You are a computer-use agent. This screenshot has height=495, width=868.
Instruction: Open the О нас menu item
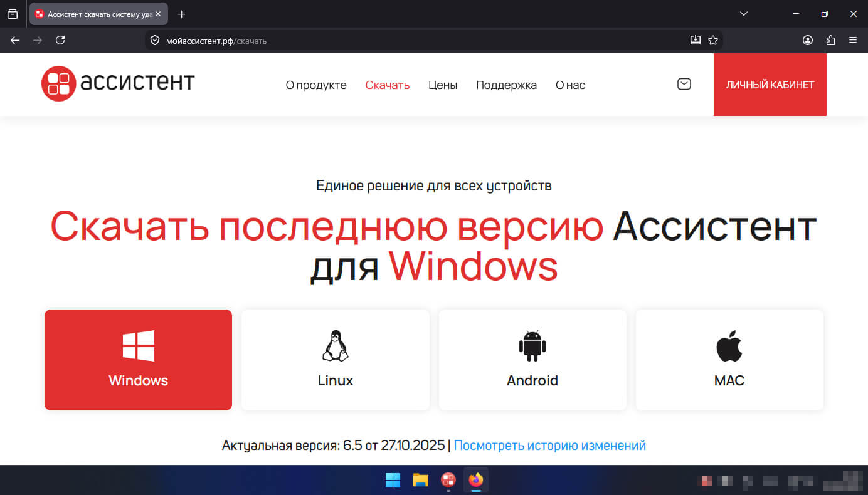pyautogui.click(x=570, y=85)
